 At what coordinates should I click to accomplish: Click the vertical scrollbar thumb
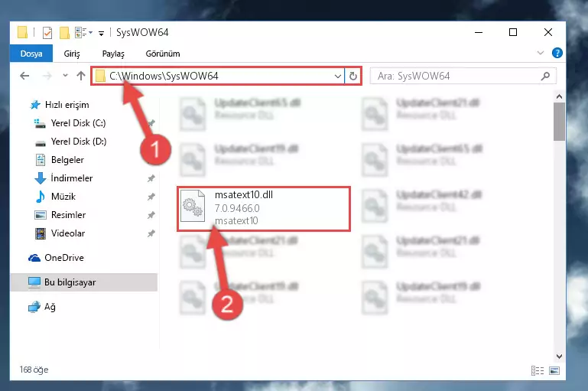point(559,122)
